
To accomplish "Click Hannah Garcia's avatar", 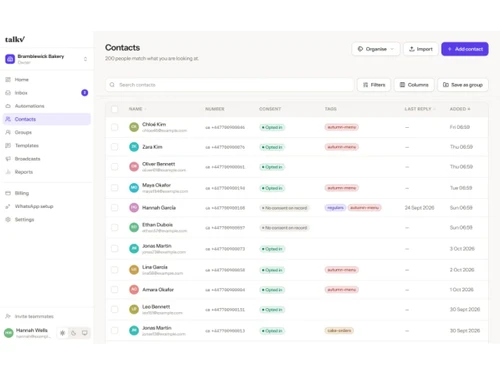I will tap(134, 208).
